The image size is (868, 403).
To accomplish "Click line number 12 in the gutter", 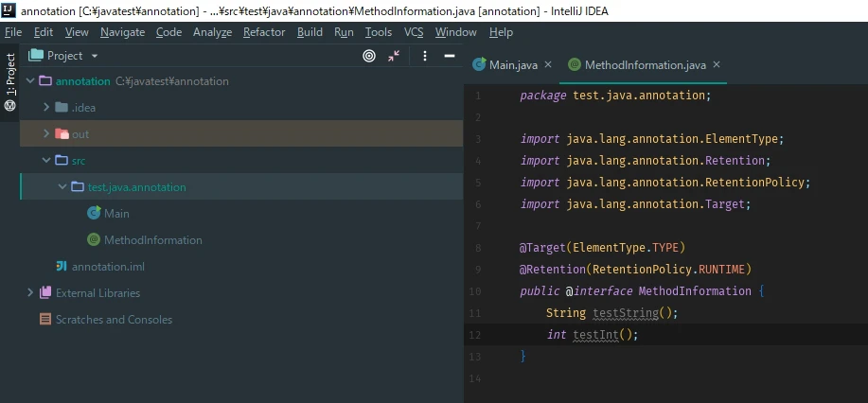I will tap(475, 335).
